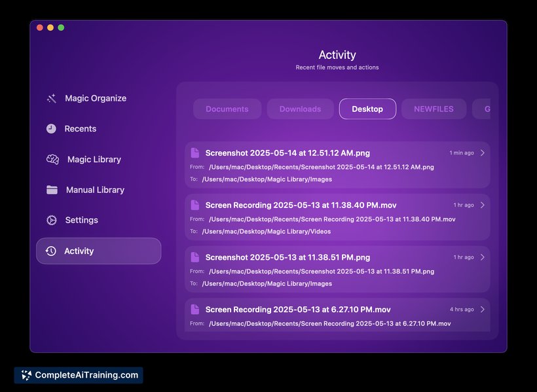Click the To path /Users/mac/Desktop/Magic Library/Videos
This screenshot has width=537, height=392.
pyautogui.click(x=266, y=232)
